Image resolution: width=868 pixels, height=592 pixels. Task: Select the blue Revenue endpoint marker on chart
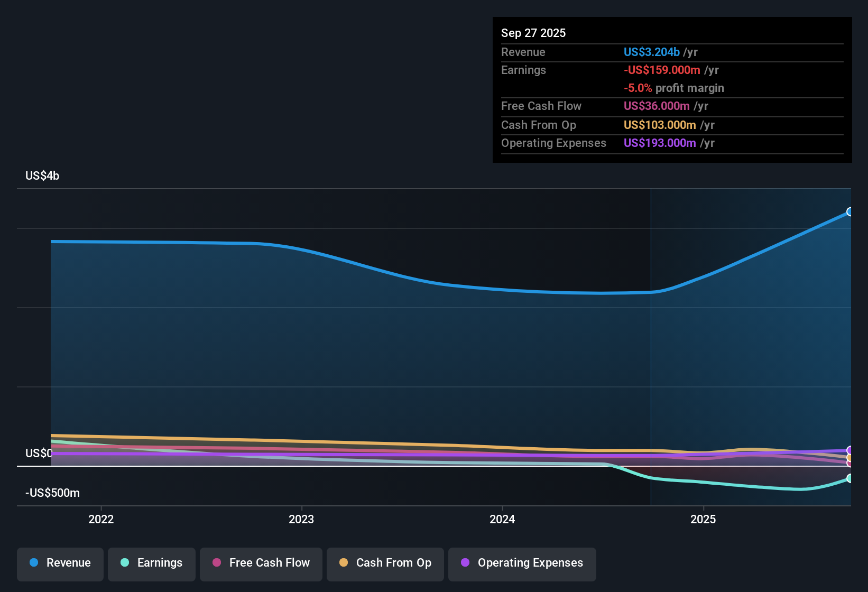point(850,211)
